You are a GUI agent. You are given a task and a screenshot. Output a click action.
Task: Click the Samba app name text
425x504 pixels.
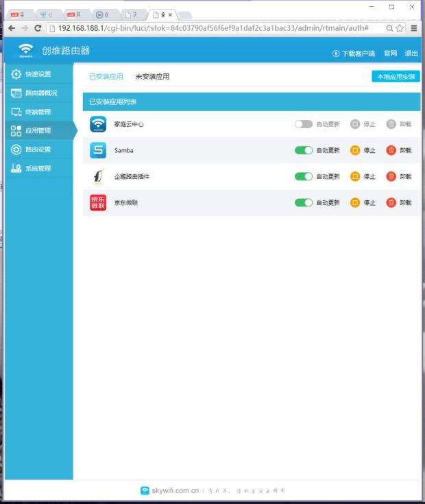click(123, 150)
